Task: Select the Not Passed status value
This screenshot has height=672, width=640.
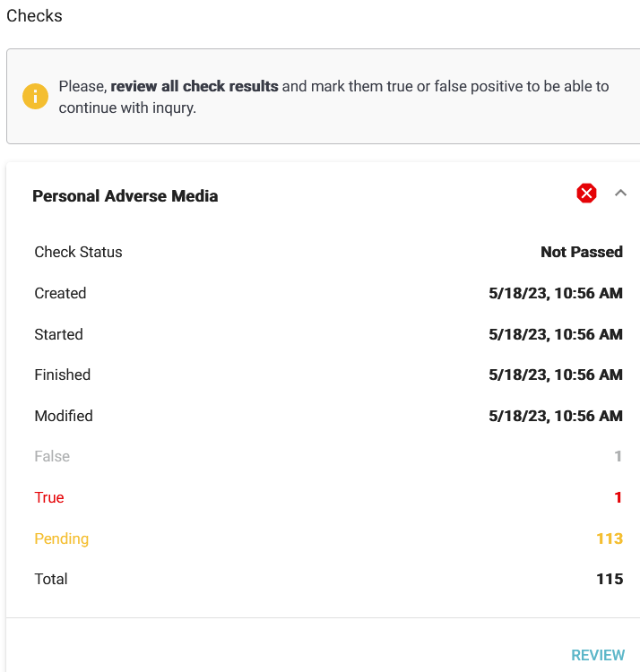Action: 581,252
